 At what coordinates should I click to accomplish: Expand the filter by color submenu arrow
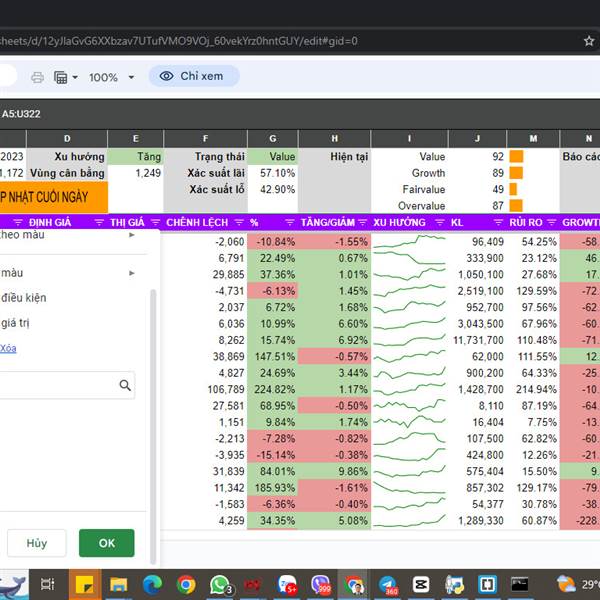(132, 273)
